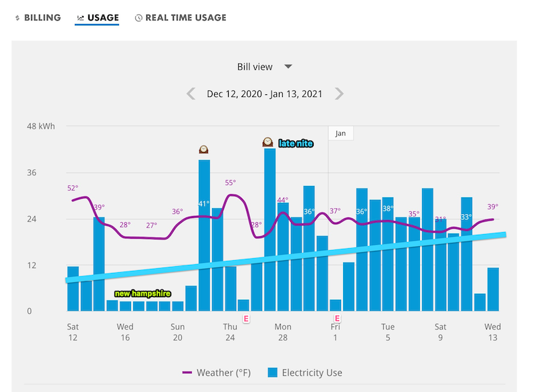Go to next billing period arrow
This screenshot has width=535, height=392.
click(x=339, y=94)
